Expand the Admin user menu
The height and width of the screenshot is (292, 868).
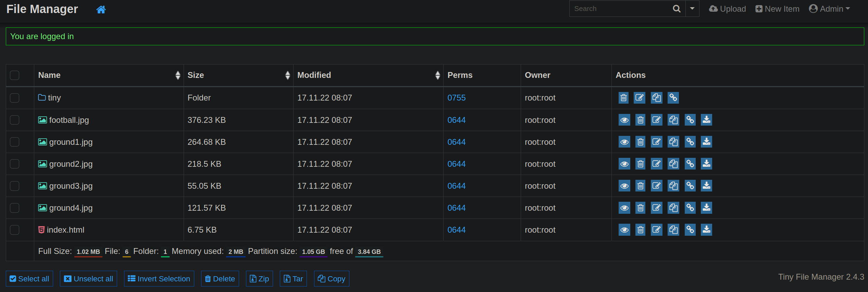coord(829,9)
